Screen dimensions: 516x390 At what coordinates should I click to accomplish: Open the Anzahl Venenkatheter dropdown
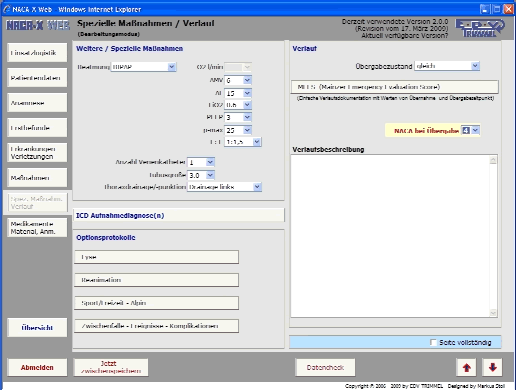(x=201, y=162)
